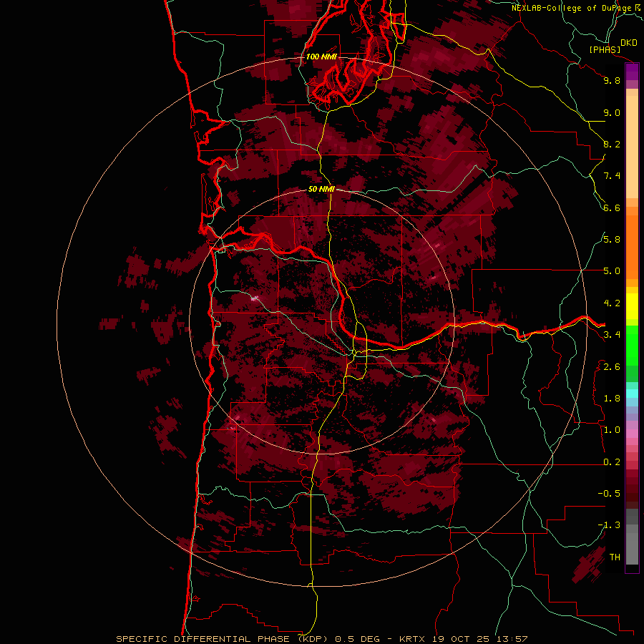Click the 9.8 legend value
The width and height of the screenshot is (644, 644).
[x=612, y=80]
